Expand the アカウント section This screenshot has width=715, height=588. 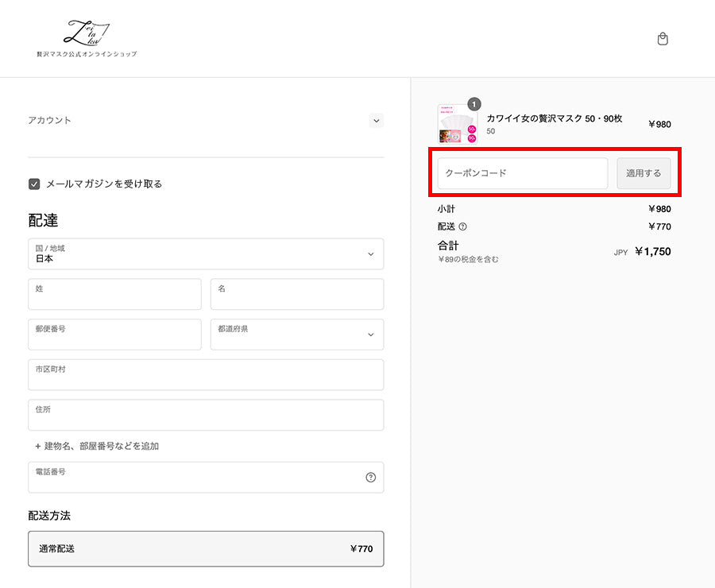click(376, 120)
